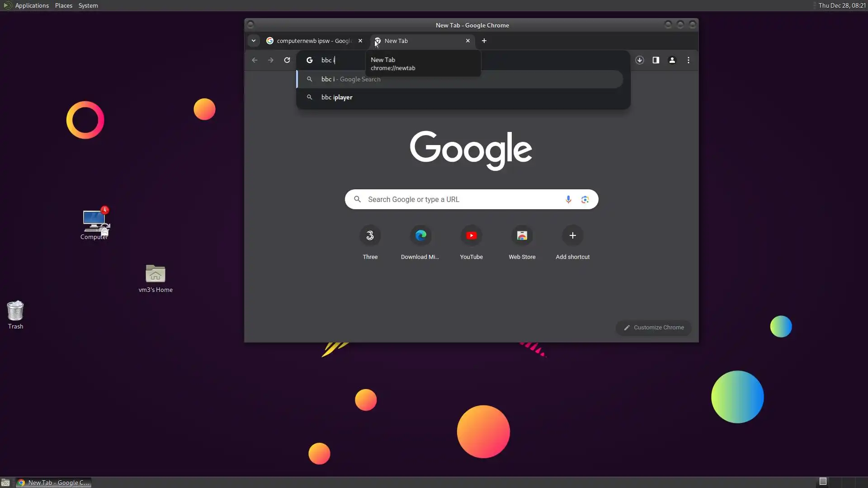
Task: Click the Add shortcut button
Action: 572,236
